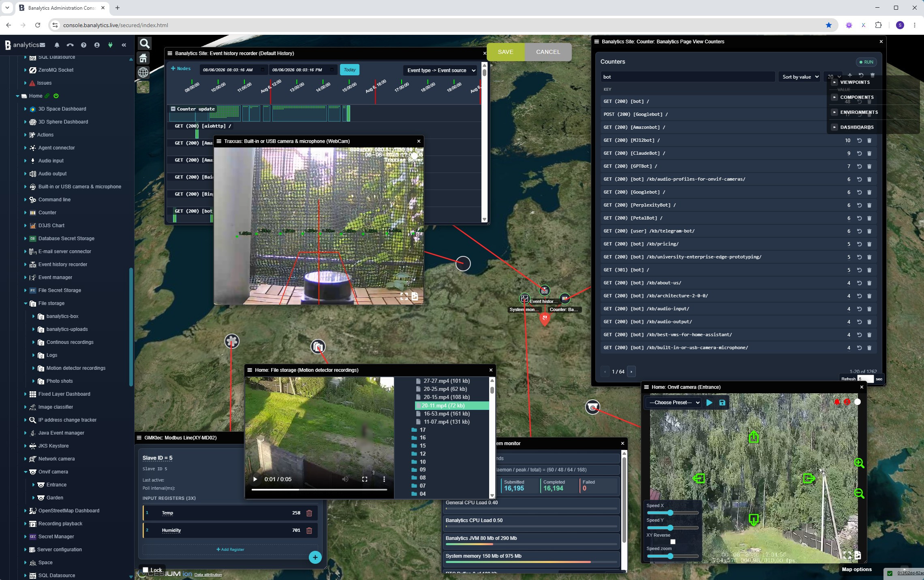Toggle the Home power on/off icon
Image resolution: width=924 pixels, height=580 pixels.
(56, 96)
